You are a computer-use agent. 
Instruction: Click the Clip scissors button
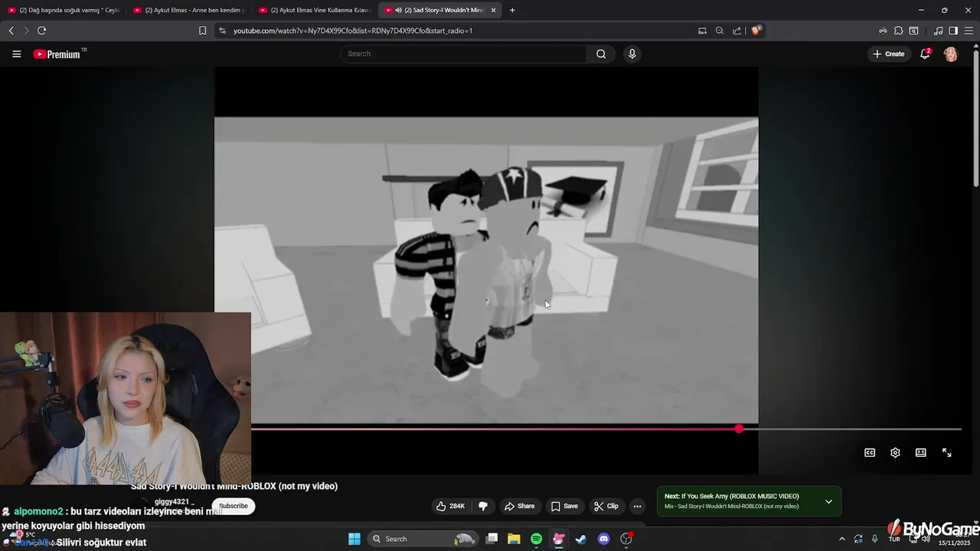[x=606, y=506]
